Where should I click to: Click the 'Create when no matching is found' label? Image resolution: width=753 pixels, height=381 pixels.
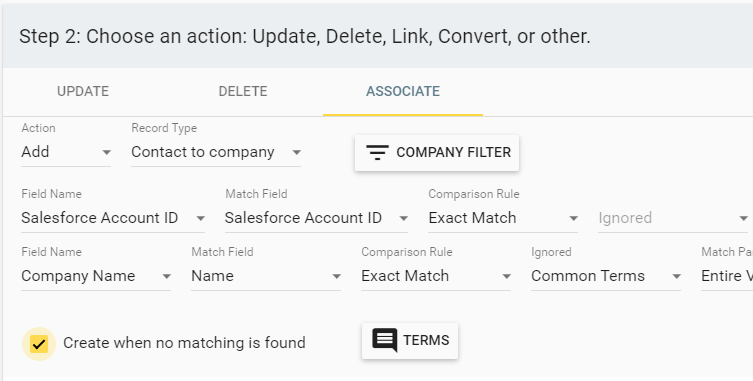click(184, 343)
